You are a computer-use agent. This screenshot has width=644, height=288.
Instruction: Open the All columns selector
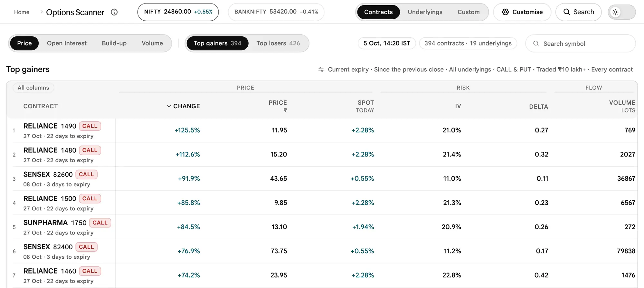[x=33, y=88]
